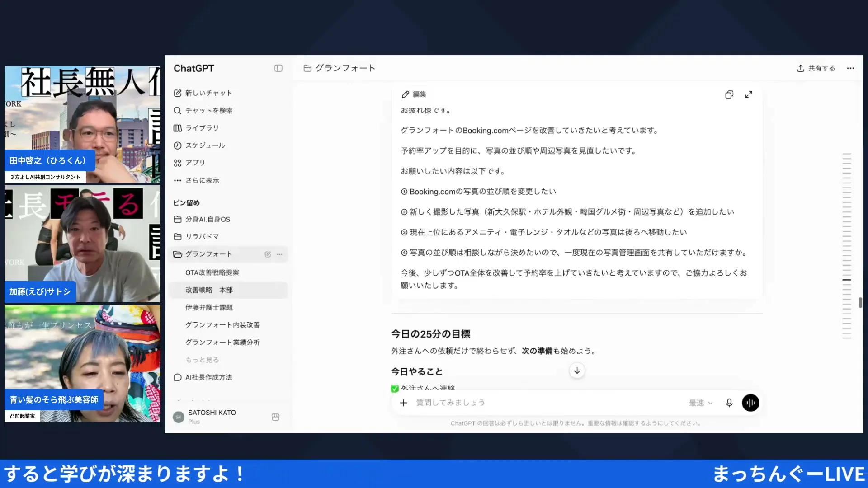The width and height of the screenshot is (868, 488).
Task: Open the AI社長作成方法 chat
Action: tap(203, 377)
